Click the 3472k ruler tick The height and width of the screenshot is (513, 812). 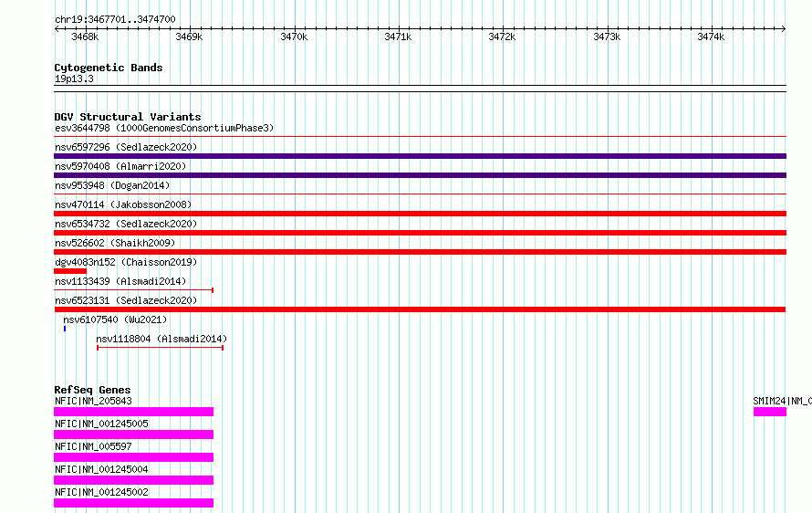click(x=502, y=37)
